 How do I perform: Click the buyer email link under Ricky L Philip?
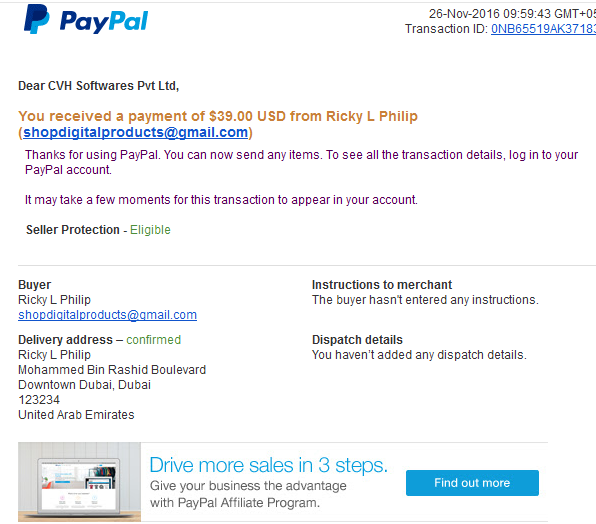[x=108, y=315]
